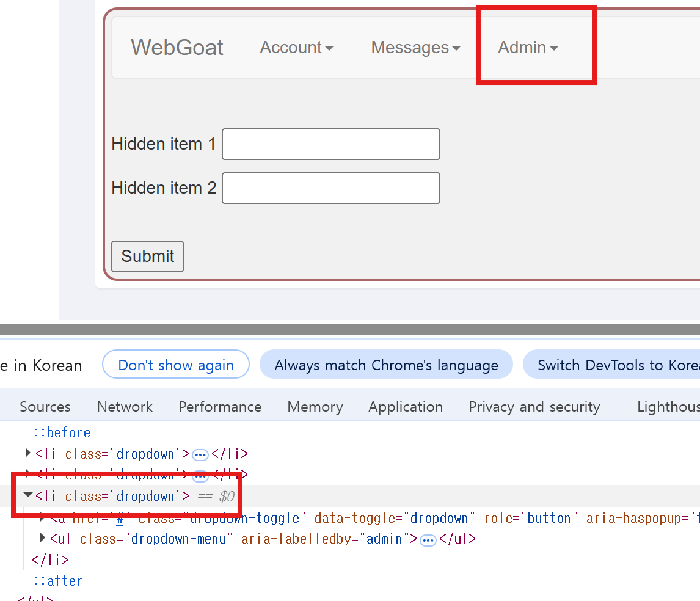Select the Application tab in DevTools
The image size is (700, 601).
[x=406, y=406]
